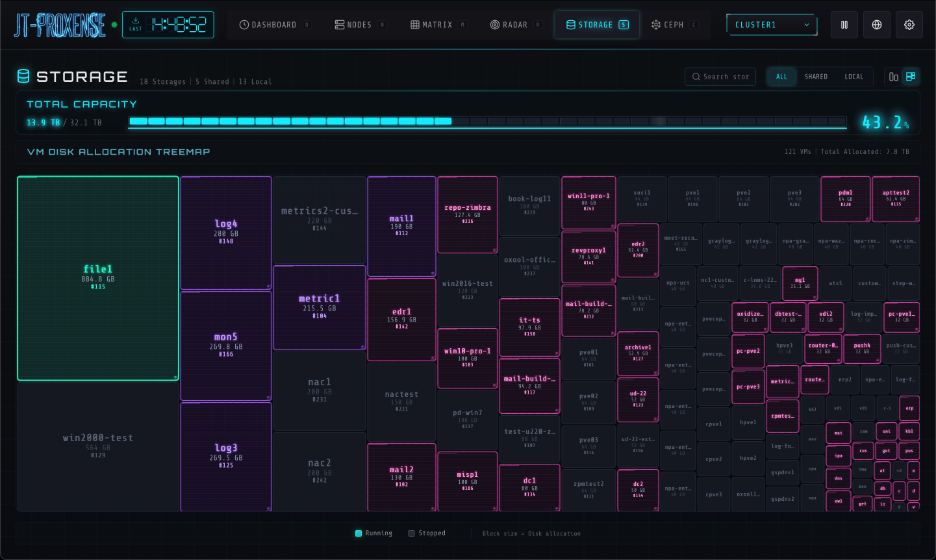
Task: Select the mail2 block
Action: (x=401, y=477)
